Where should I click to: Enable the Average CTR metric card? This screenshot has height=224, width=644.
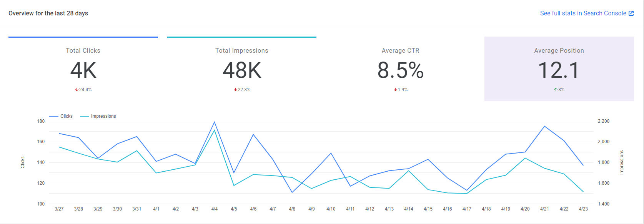[x=400, y=69]
